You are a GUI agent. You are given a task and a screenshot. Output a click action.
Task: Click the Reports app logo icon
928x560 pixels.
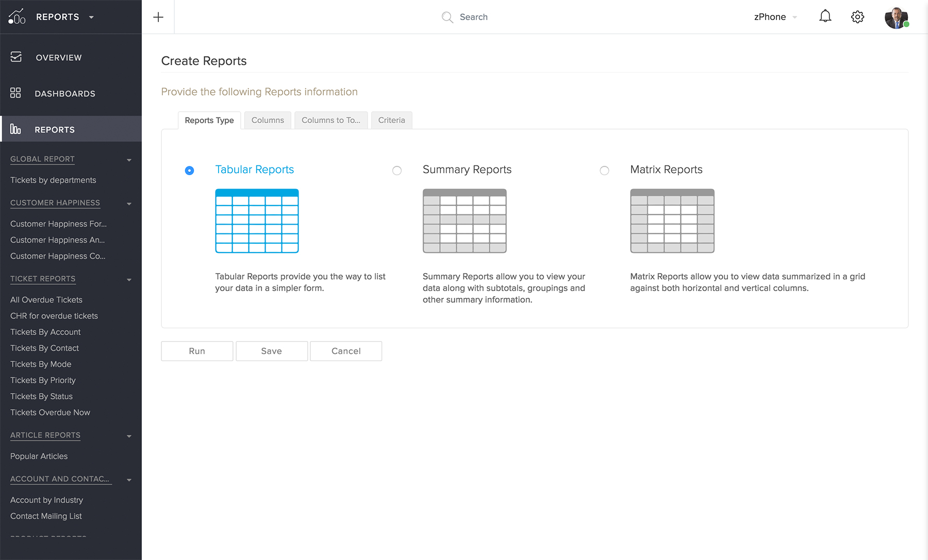click(16, 17)
